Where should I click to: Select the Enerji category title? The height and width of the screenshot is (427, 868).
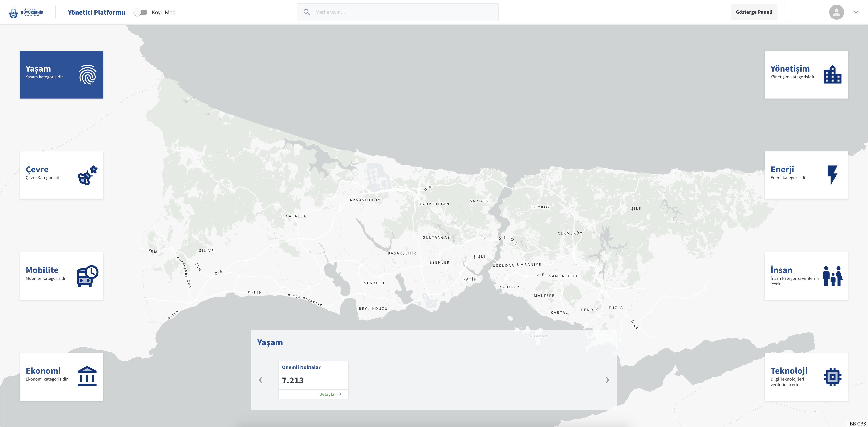pyautogui.click(x=782, y=170)
